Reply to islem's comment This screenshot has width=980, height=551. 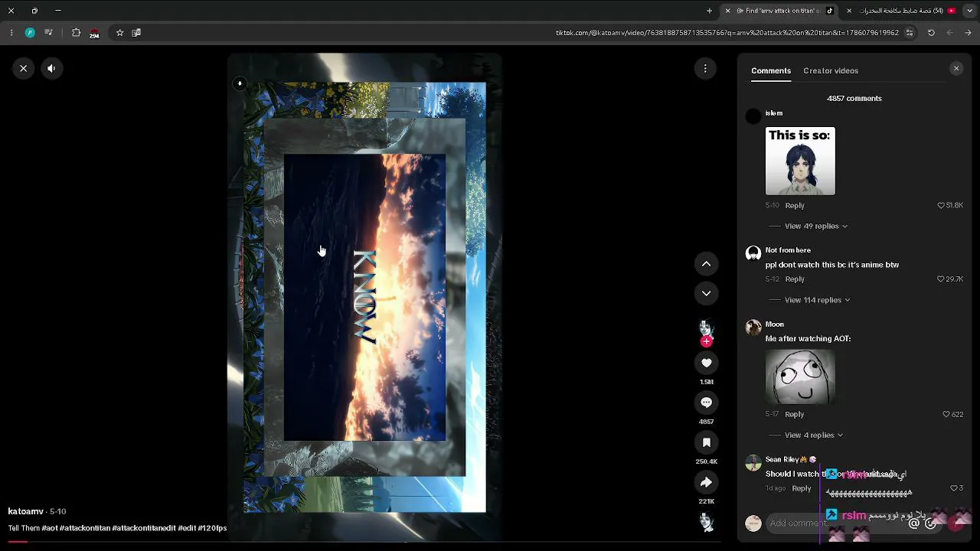click(795, 205)
